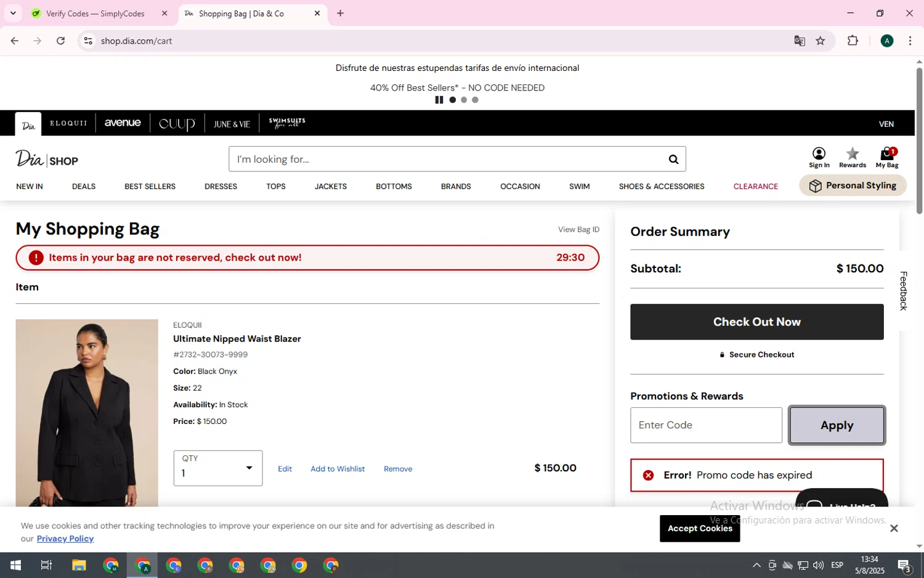
Task: Open the VEN country selector
Action: [x=886, y=124]
